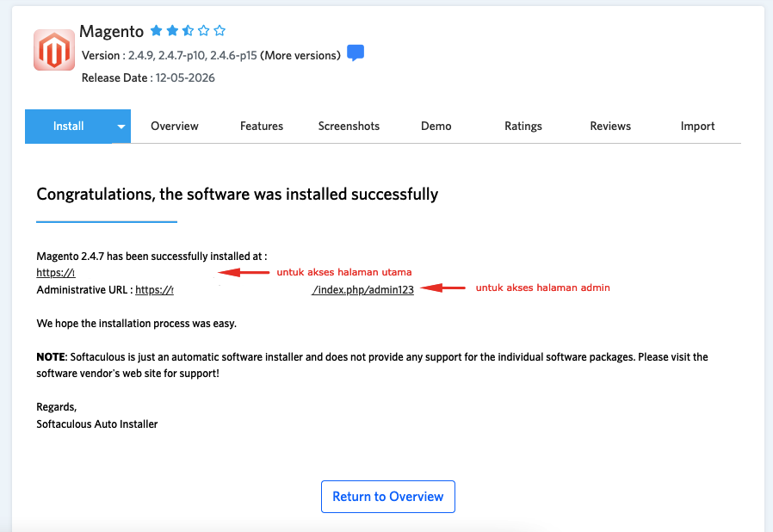Click the half-filled third rating star
This screenshot has width=773, height=532.
(x=188, y=31)
